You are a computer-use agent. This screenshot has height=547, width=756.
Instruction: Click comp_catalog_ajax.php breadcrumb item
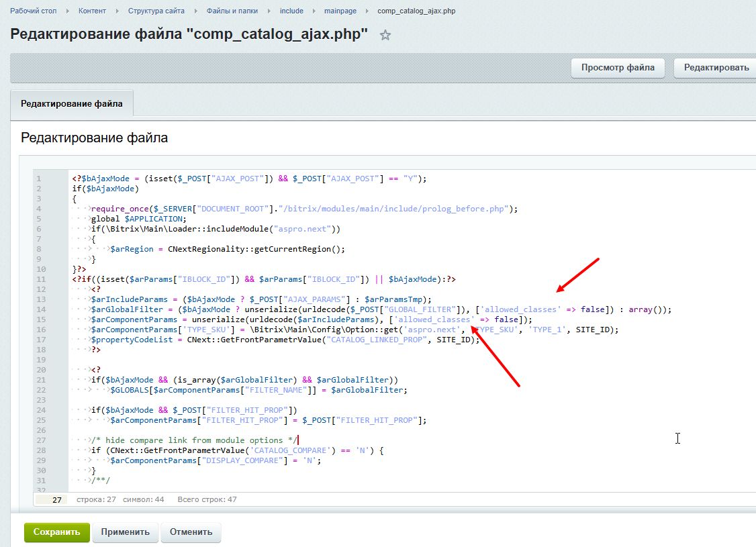[x=416, y=11]
